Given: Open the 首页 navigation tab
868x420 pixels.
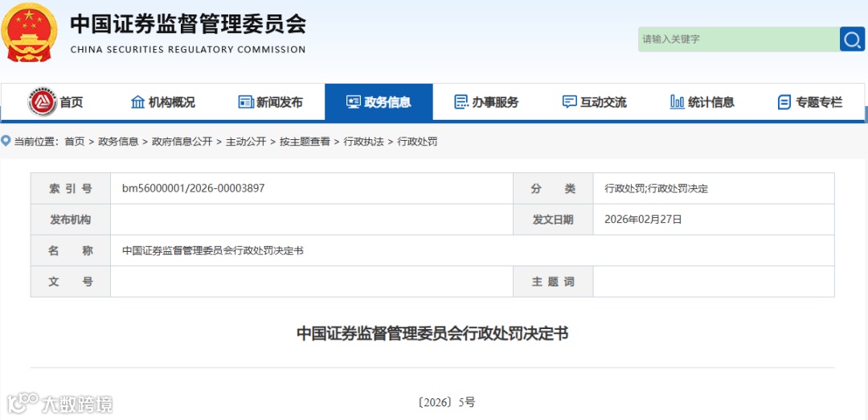Looking at the screenshot, I should [55, 102].
